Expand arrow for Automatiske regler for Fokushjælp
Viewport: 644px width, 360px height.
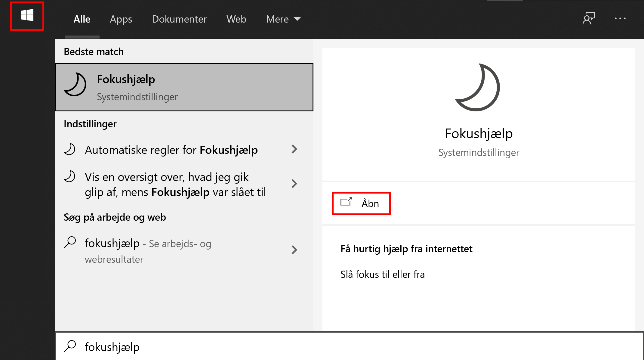click(294, 149)
